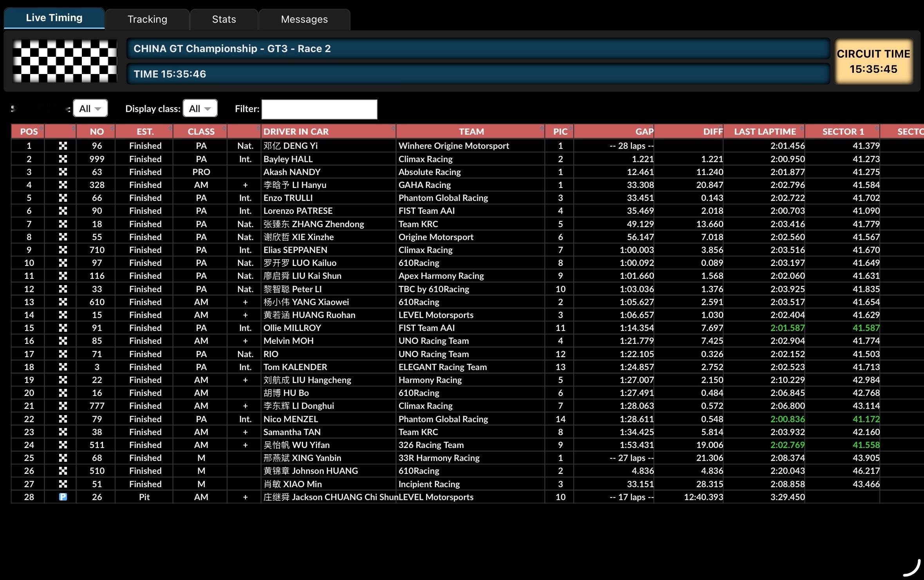Click checkered flag icon in Bayley HALL row
This screenshot has height=580, width=924.
pyautogui.click(x=63, y=159)
